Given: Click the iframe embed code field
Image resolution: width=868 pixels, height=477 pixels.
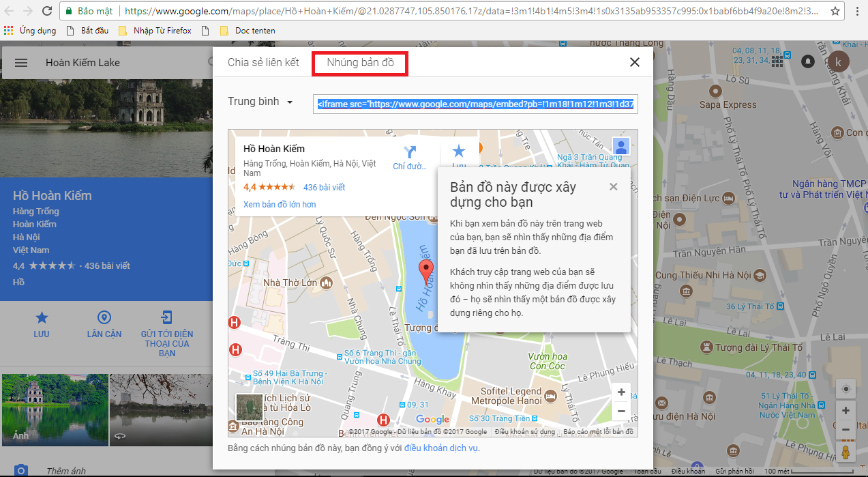Looking at the screenshot, I should 475,104.
